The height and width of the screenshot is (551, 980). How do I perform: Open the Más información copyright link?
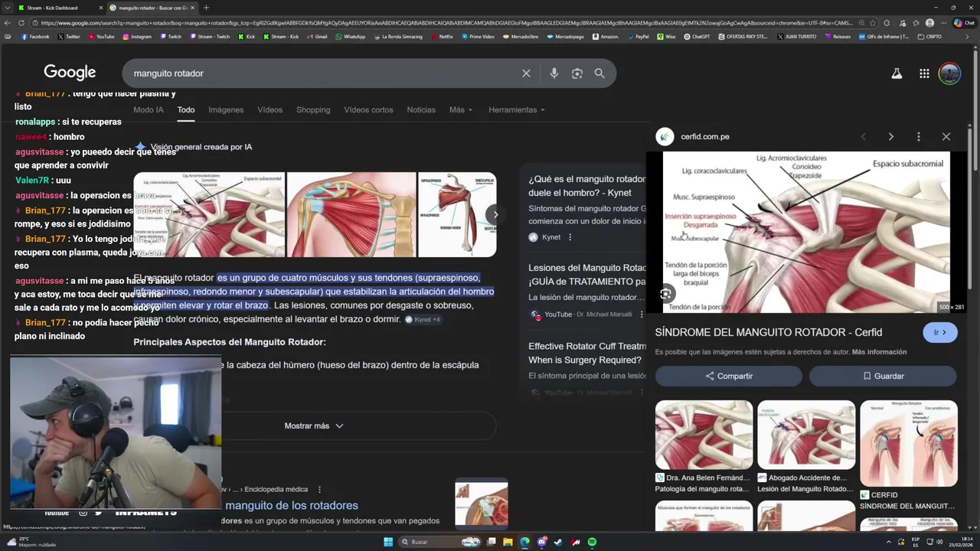click(x=879, y=352)
